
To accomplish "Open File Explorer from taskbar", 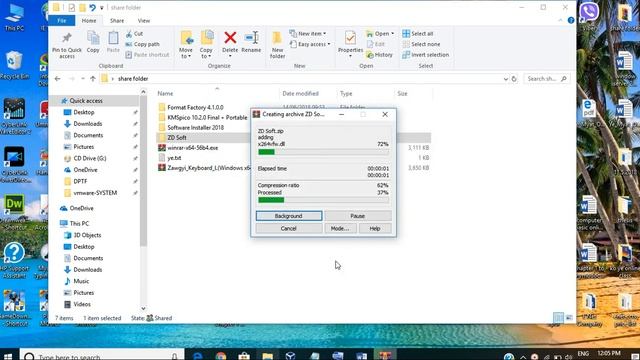I will pos(267,356).
